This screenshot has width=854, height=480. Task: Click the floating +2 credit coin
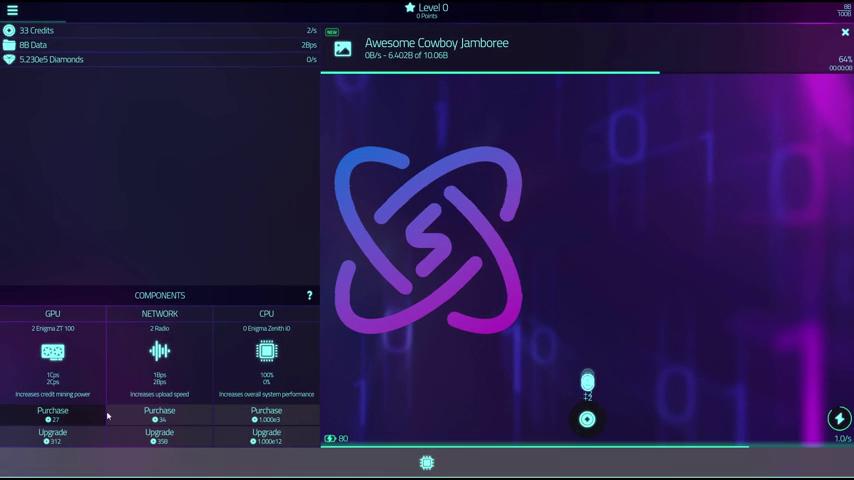(x=587, y=382)
